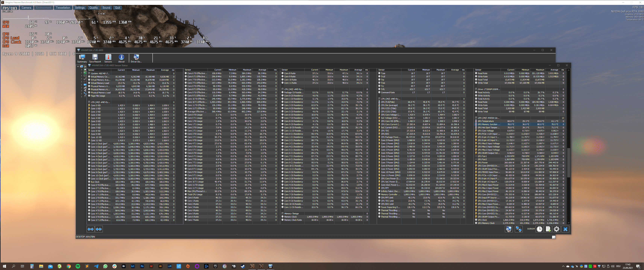Click the DEU language indicator
644x270 pixels.
[x=618, y=266]
